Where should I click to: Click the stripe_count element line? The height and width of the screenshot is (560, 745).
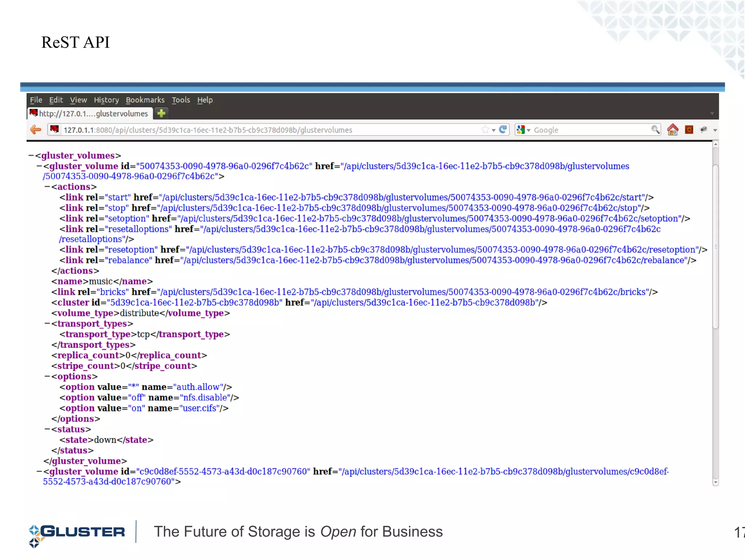[124, 366]
